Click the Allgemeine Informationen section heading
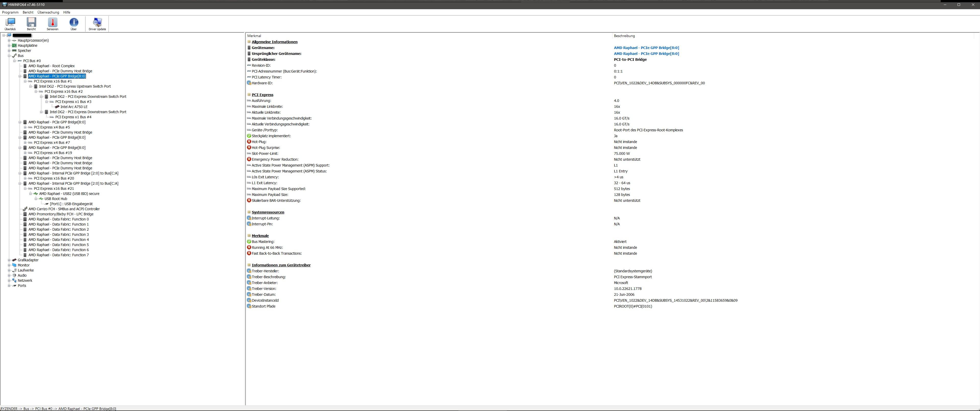 point(274,42)
